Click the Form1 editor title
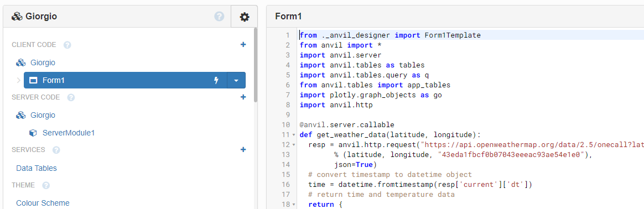 (x=288, y=17)
